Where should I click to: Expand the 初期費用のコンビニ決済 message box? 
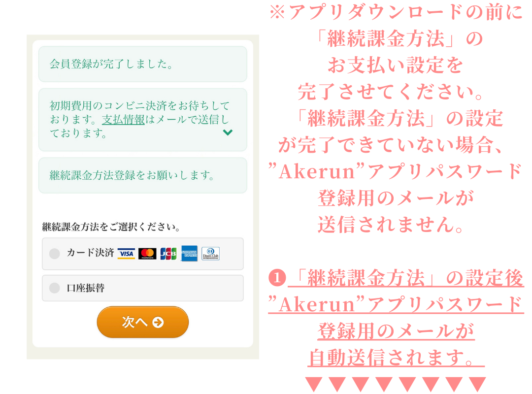[143, 120]
